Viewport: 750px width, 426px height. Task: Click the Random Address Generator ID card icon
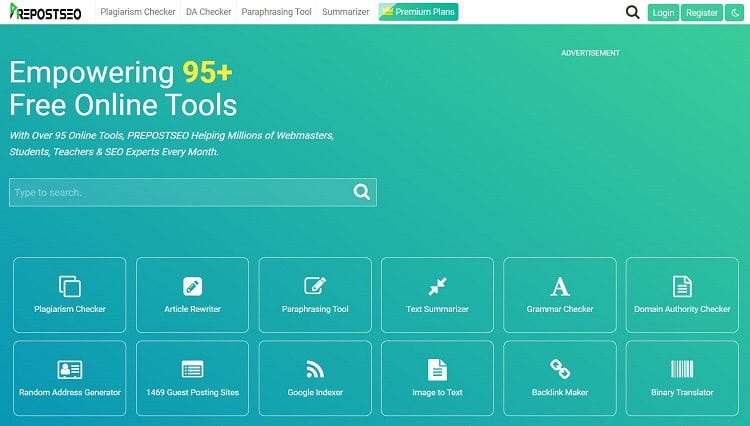tap(70, 370)
